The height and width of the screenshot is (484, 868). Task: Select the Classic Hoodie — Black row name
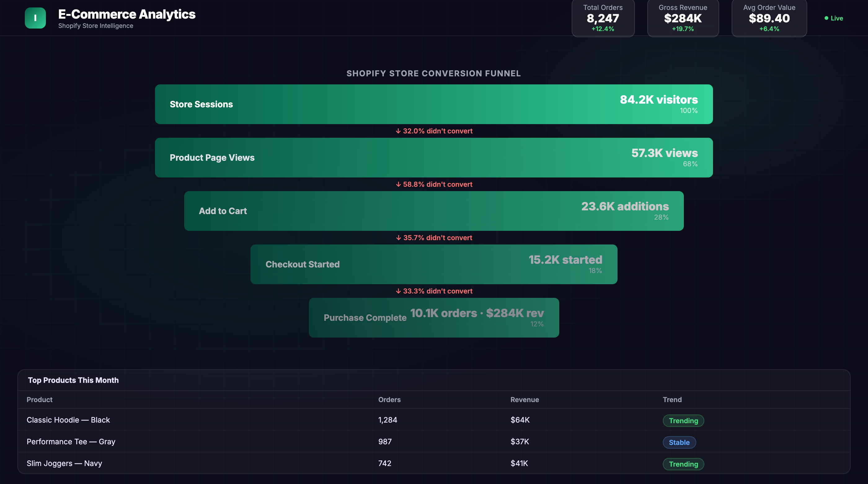tap(68, 420)
